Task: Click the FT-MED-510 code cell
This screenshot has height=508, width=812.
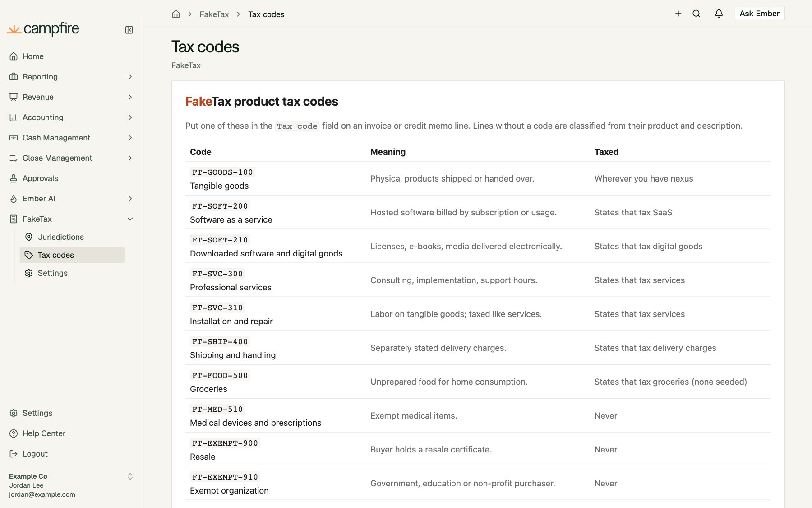Action: (x=276, y=415)
